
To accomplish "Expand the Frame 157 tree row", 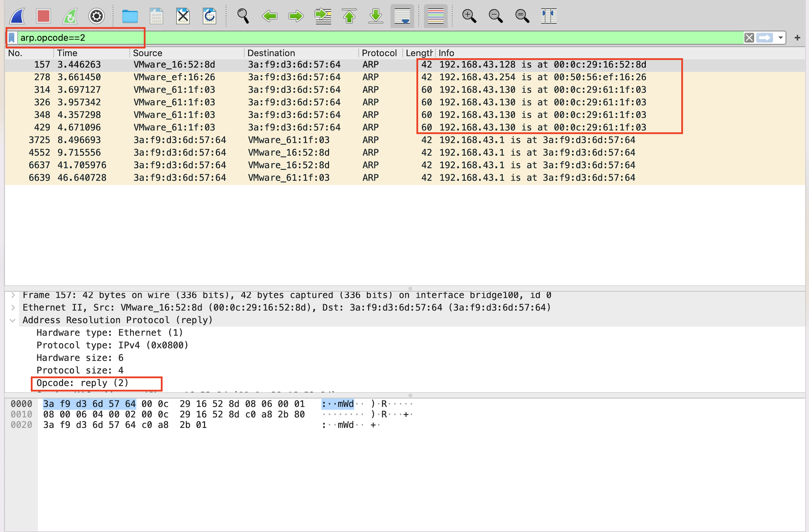I will pos(13,295).
